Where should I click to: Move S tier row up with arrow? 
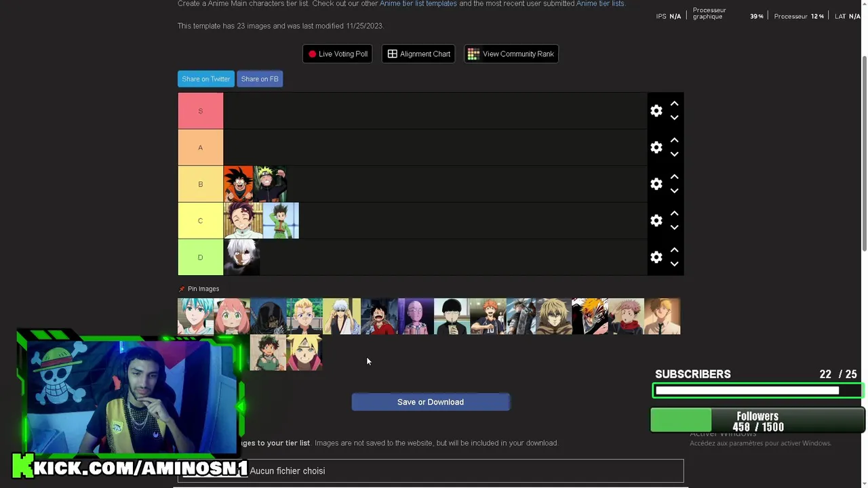(x=674, y=104)
